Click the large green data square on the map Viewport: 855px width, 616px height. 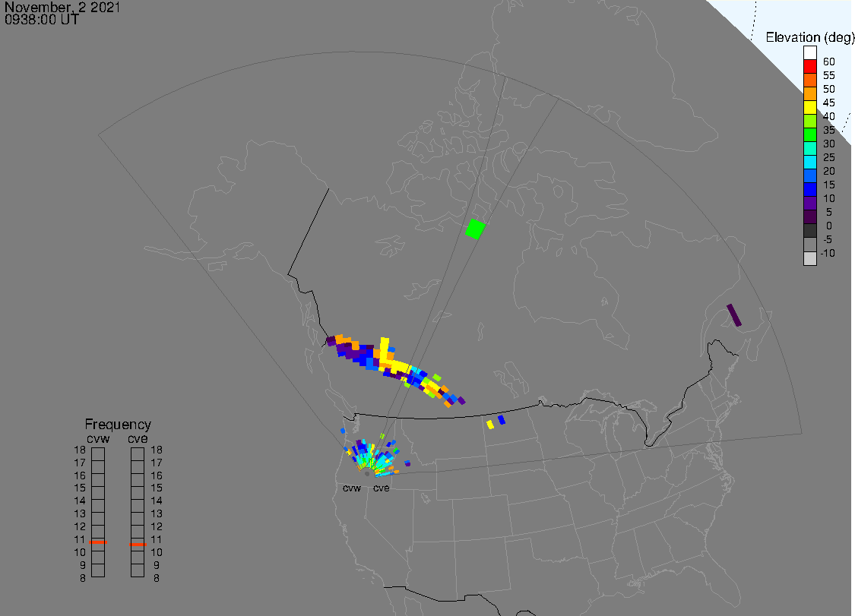(x=476, y=229)
